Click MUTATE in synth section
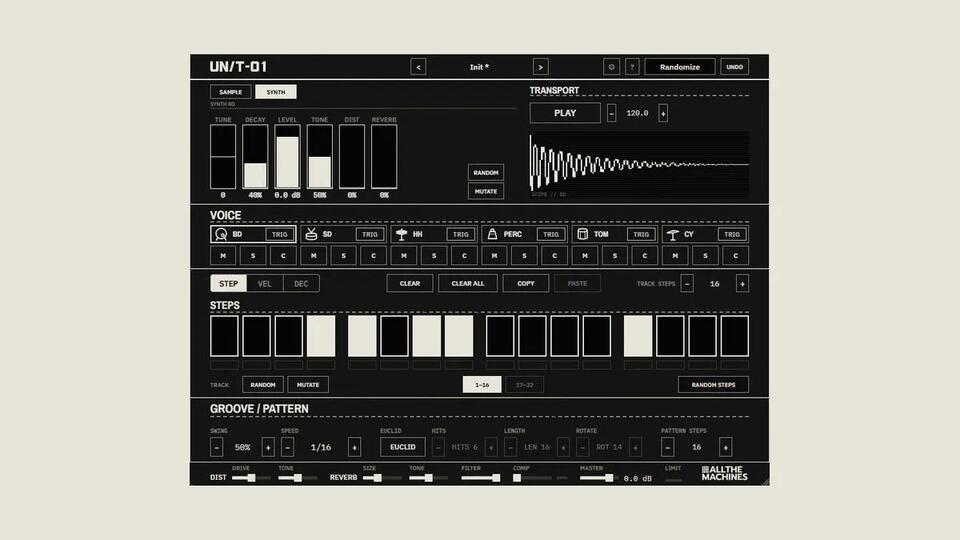Image resolution: width=960 pixels, height=540 pixels. pyautogui.click(x=486, y=191)
